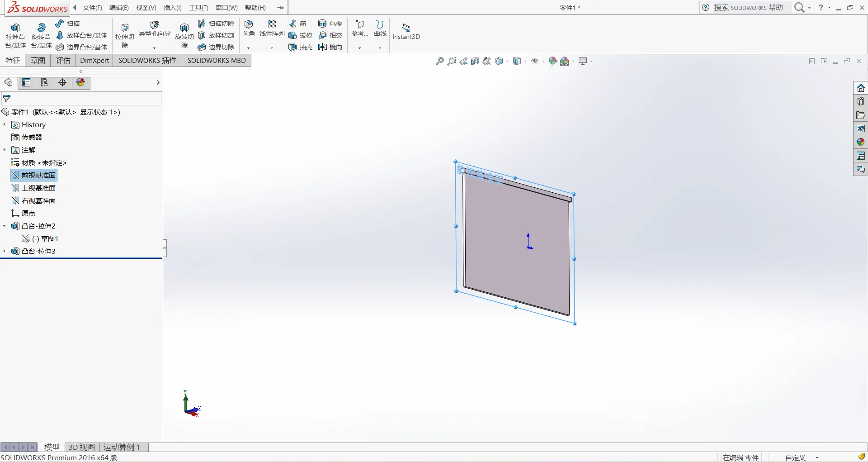Switch to the 运动算例 1 tab
The width and height of the screenshot is (868, 462).
(x=122, y=447)
